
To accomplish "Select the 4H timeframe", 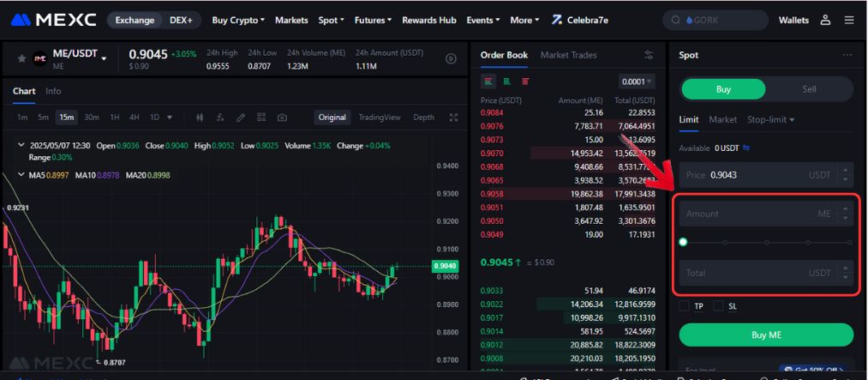I will coord(134,118).
